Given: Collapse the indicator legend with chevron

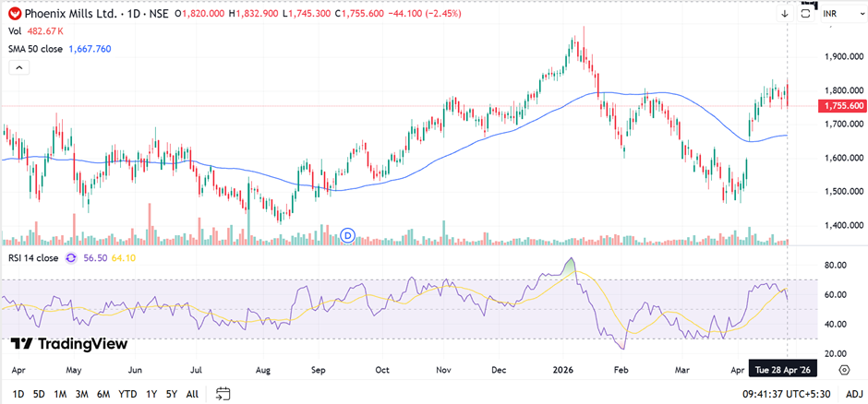Looking at the screenshot, I should coord(19,67).
